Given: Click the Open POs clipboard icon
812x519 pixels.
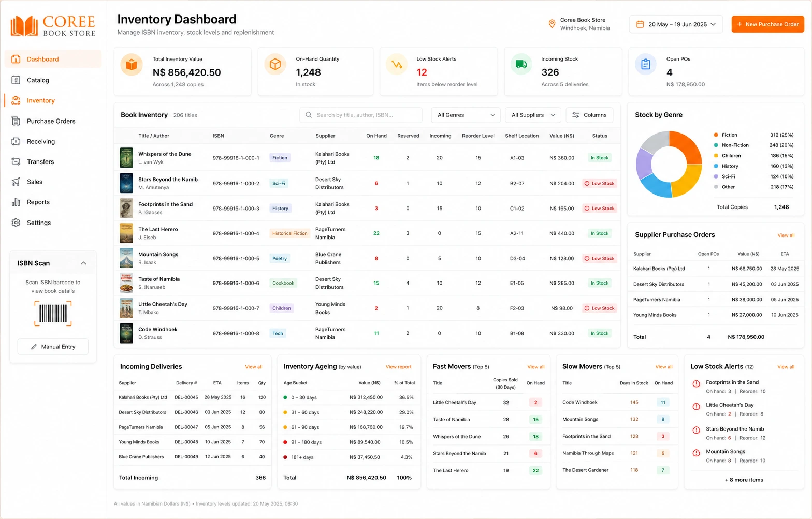Looking at the screenshot, I should 645,65.
